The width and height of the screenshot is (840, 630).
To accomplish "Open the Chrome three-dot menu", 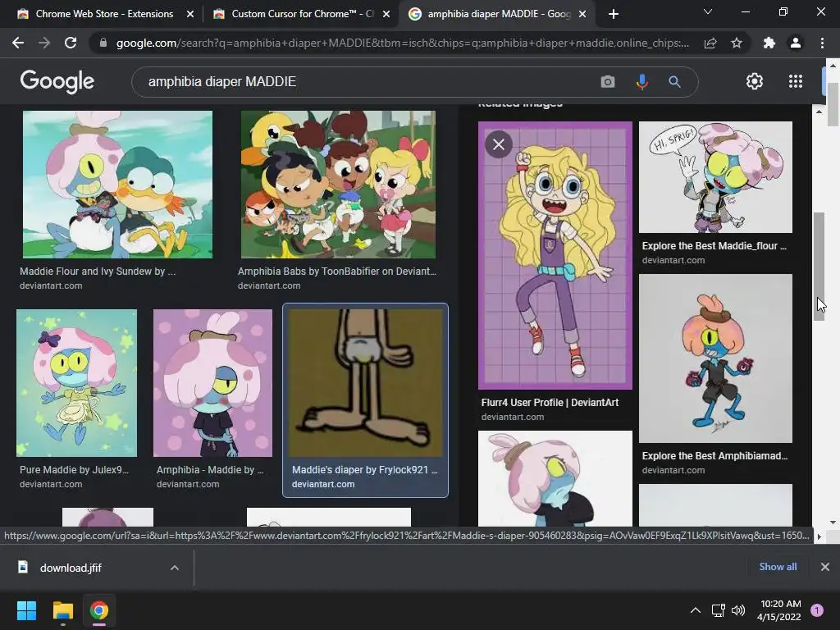I will pos(822,43).
